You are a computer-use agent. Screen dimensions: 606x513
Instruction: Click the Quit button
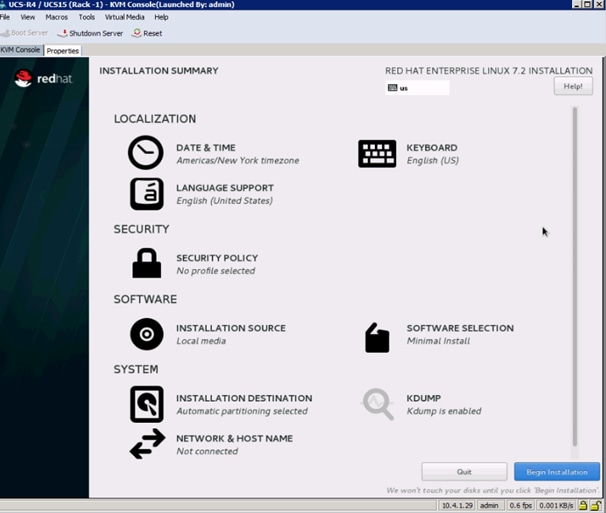(x=464, y=472)
